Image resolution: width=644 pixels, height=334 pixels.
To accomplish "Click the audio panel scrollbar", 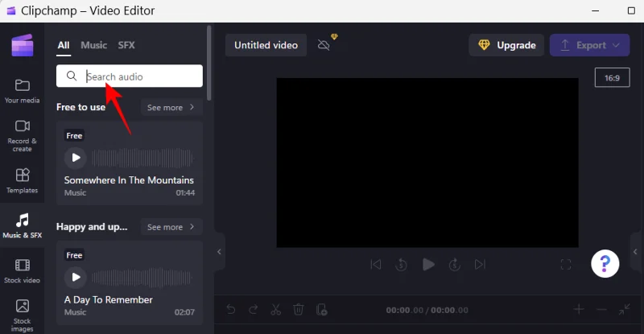I will click(x=209, y=63).
